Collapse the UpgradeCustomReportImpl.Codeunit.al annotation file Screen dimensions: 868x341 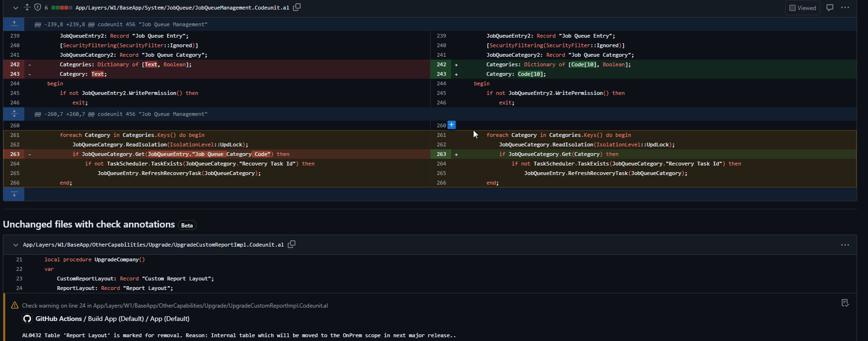pos(16,245)
